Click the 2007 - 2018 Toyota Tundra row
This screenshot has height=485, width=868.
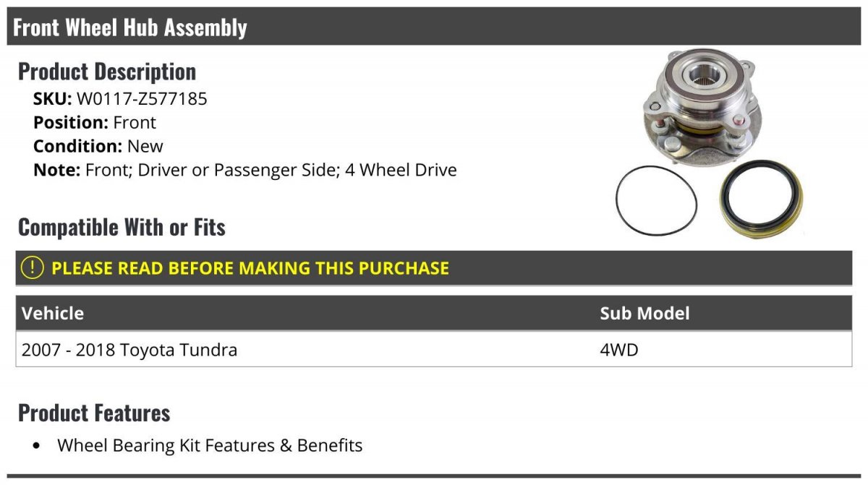point(129,350)
